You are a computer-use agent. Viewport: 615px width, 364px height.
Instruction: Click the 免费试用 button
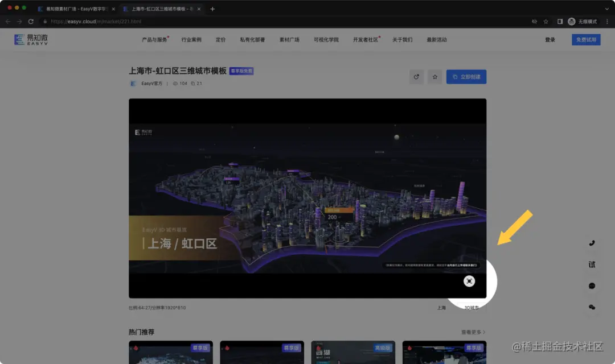click(586, 40)
